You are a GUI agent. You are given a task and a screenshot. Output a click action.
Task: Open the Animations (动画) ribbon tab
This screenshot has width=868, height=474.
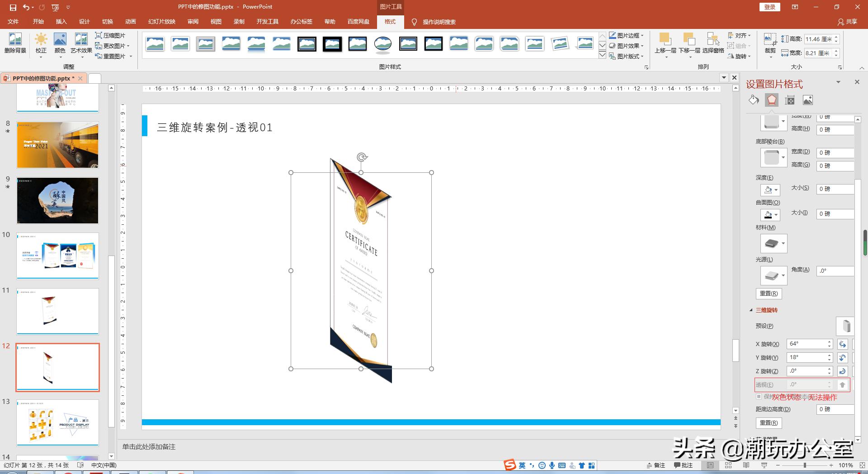(130, 22)
